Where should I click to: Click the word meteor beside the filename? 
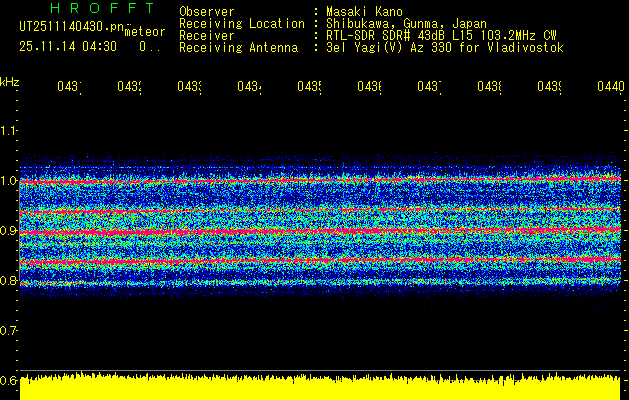pos(145,32)
